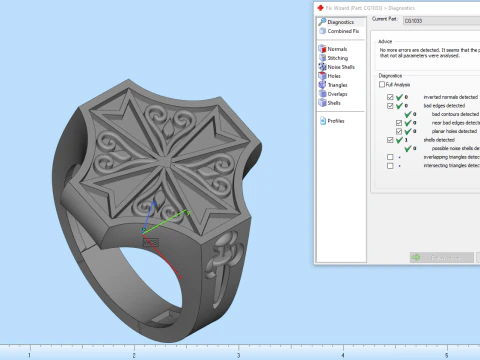Click the advice text 'No more errors are detected'
The height and width of the screenshot is (360, 480).
pos(410,50)
